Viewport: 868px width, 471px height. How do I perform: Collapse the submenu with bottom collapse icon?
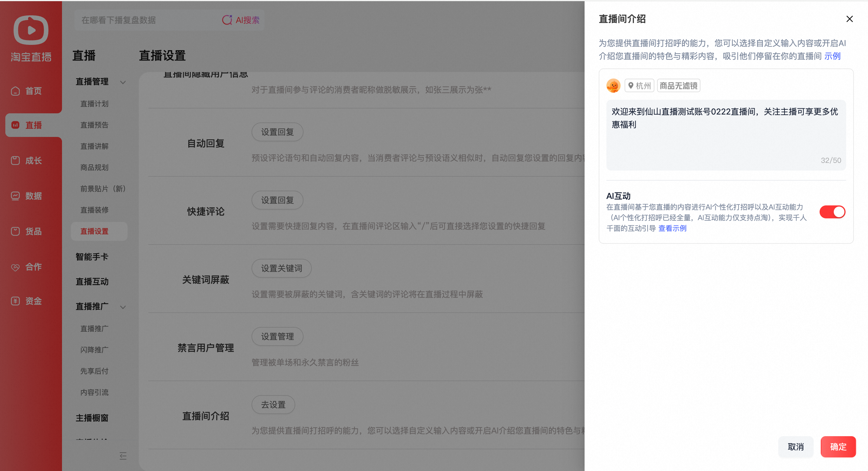pyautogui.click(x=123, y=456)
